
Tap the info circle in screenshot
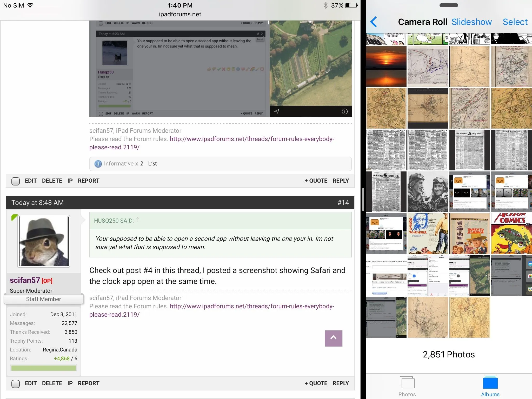(x=344, y=112)
